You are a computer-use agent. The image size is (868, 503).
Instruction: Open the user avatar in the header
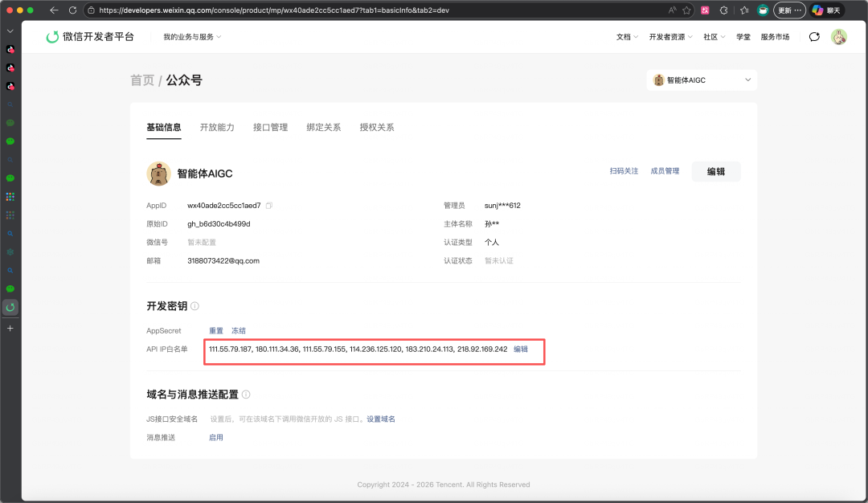point(838,36)
